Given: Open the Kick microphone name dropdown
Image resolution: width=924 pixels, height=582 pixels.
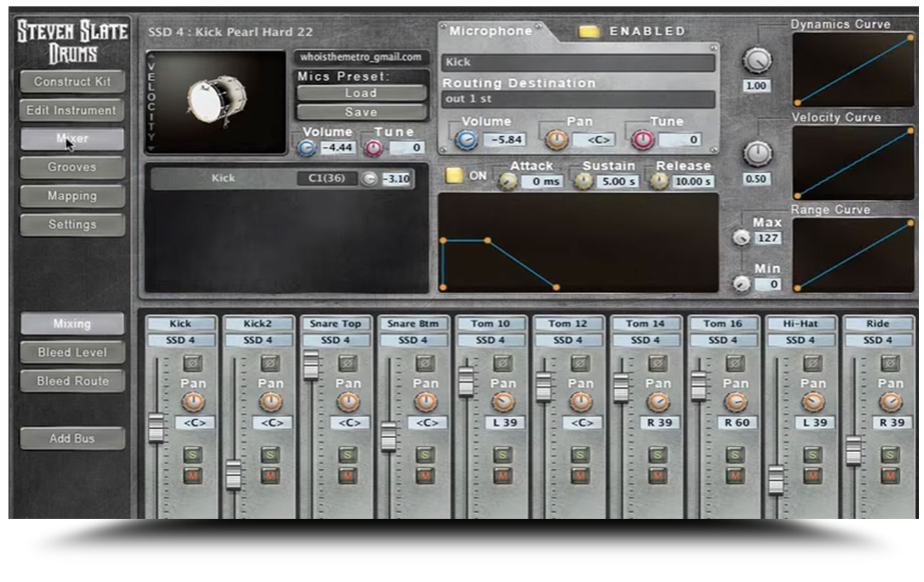Looking at the screenshot, I should (578, 62).
